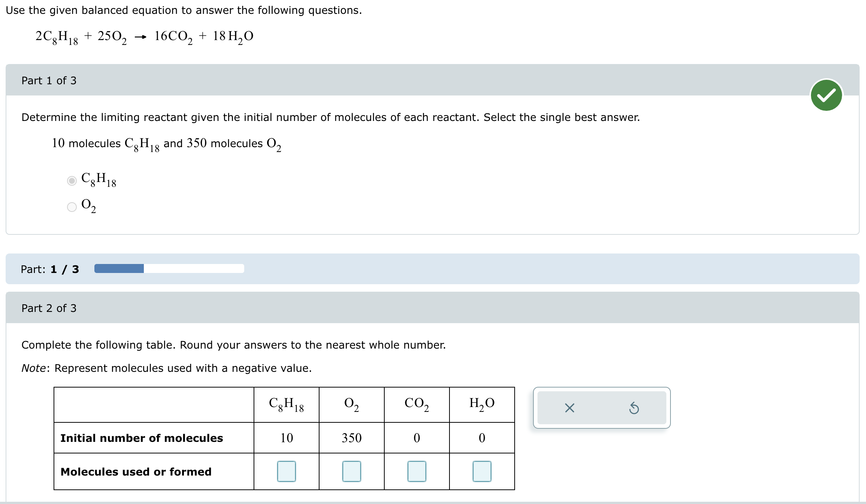Click the H2O molecules formed input box

(482, 471)
